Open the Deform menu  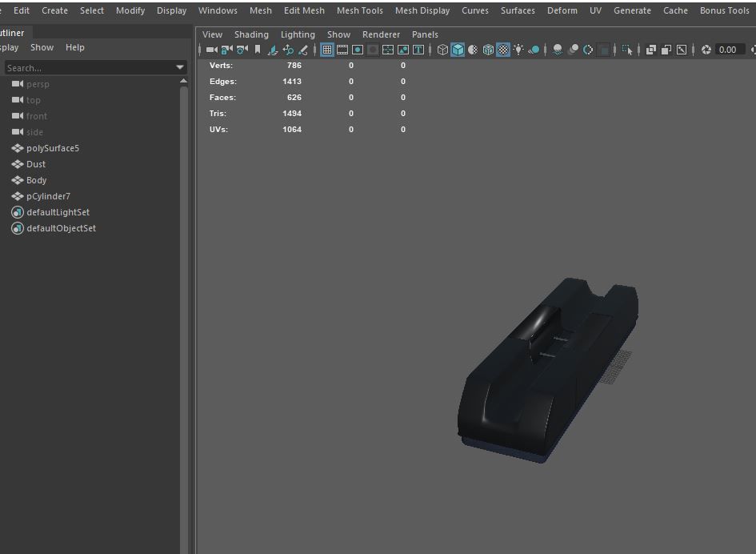click(562, 10)
